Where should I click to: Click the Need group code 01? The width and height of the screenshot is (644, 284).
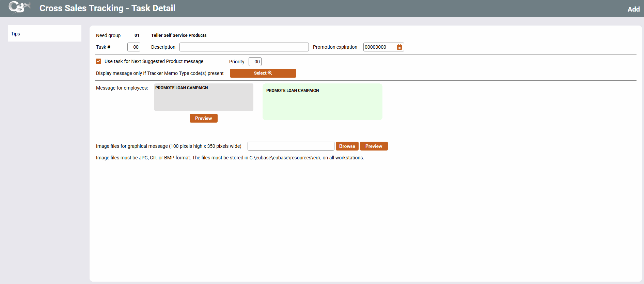pyautogui.click(x=137, y=35)
